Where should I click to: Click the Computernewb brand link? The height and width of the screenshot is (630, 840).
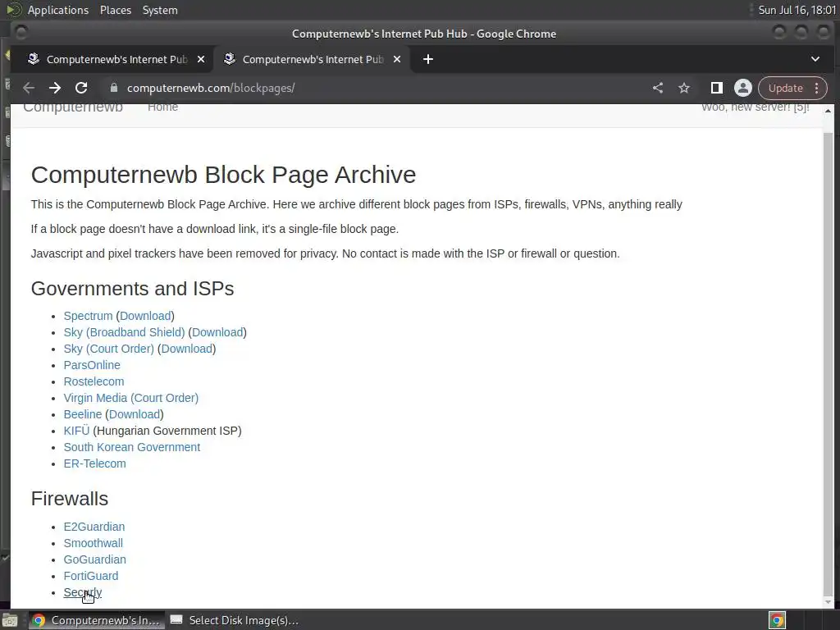tap(73, 107)
